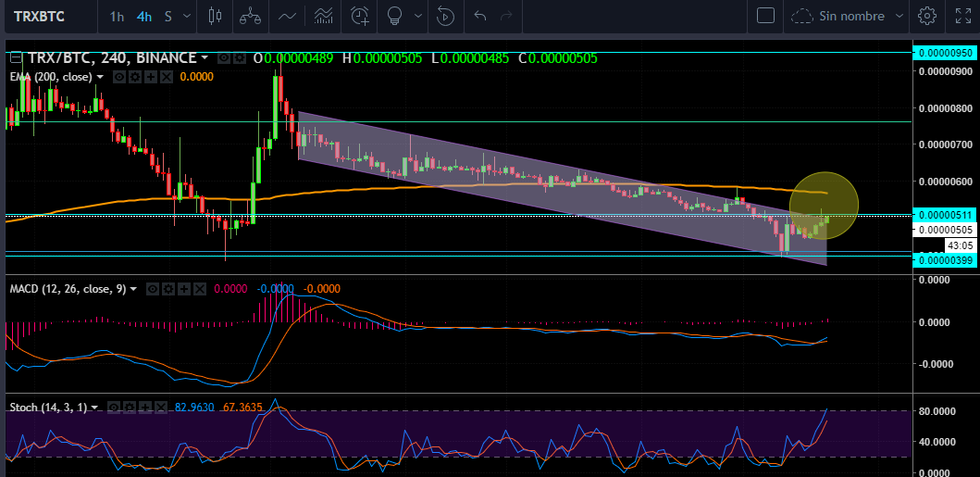Open MACD settings gear icon
The image size is (980, 477).
(167, 289)
